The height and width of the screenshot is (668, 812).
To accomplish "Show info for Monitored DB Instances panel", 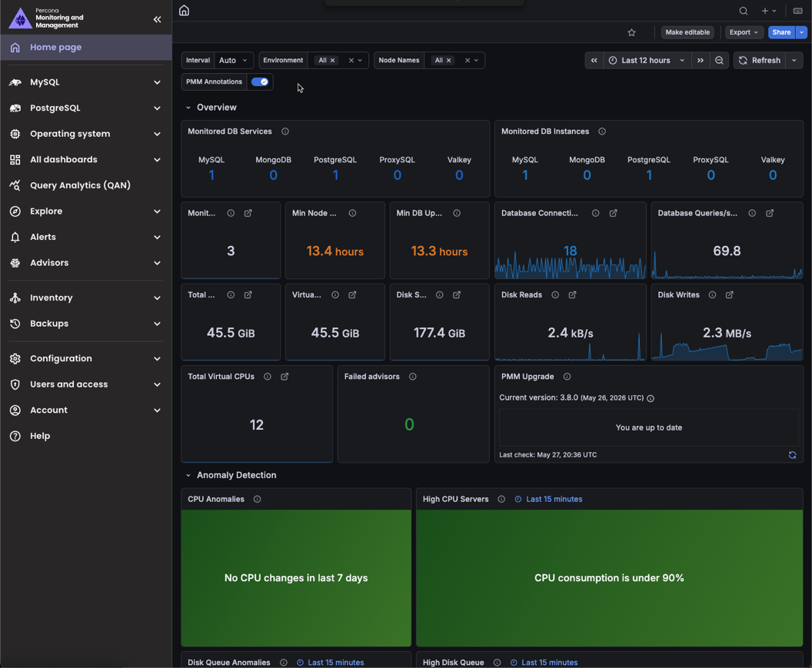I will 602,131.
